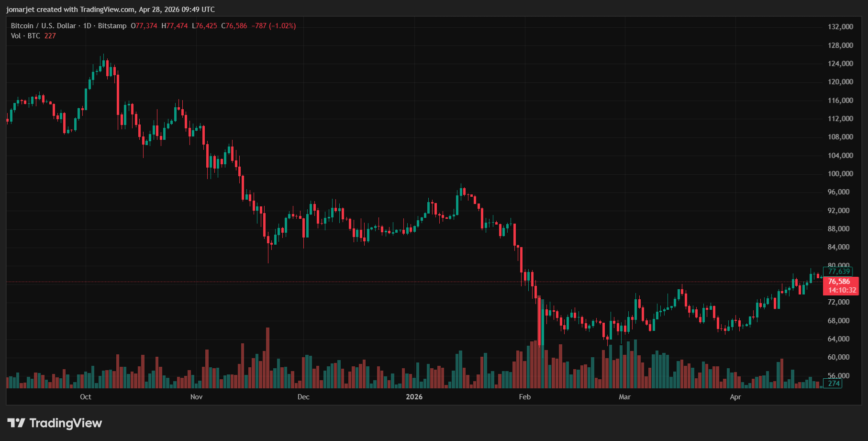Viewport: 868px width, 441px height.
Task: Select the Bitcoin / U.S. Dollar symbol title
Action: (x=43, y=26)
